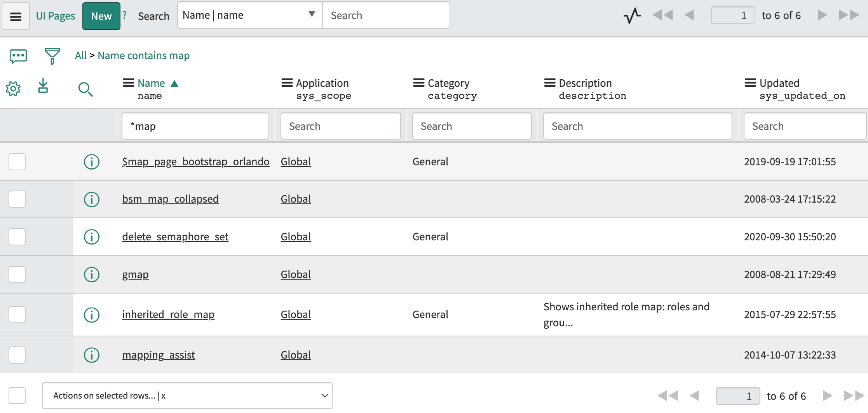
Task: Preview info for mapping_assist
Action: pos(92,355)
